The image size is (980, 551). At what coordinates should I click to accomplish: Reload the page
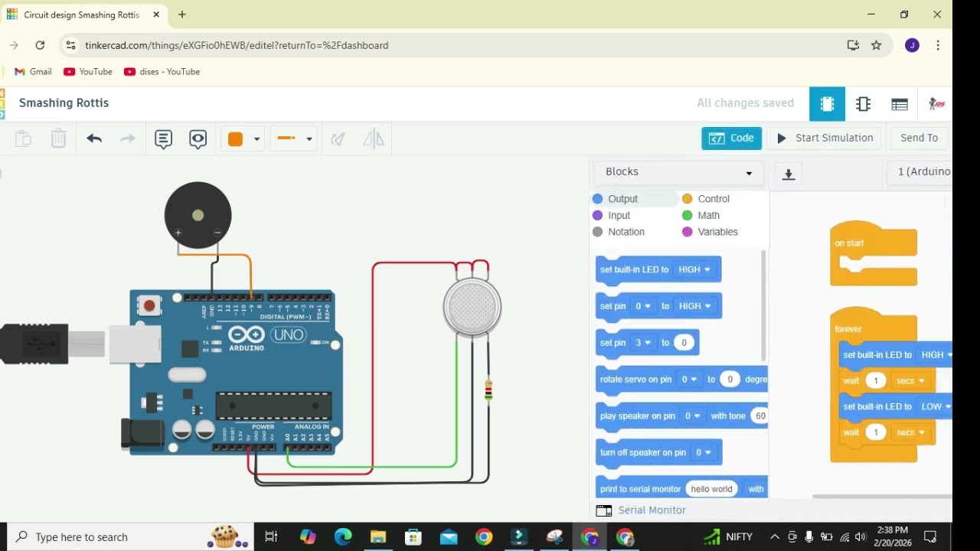(40, 46)
